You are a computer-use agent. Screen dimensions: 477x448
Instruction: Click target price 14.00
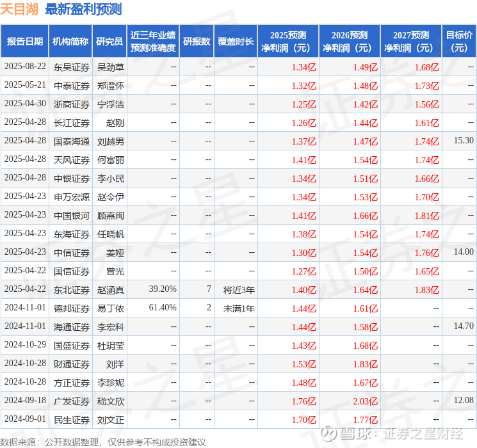pos(464,252)
